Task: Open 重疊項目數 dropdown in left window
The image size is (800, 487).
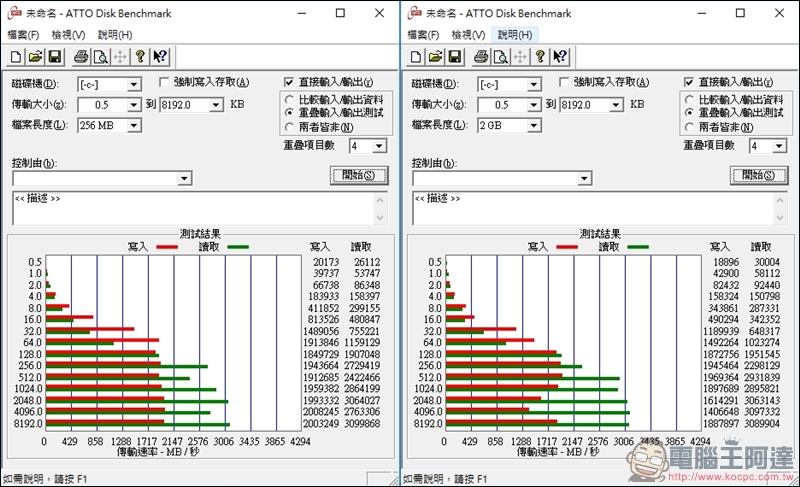Action: [x=379, y=146]
